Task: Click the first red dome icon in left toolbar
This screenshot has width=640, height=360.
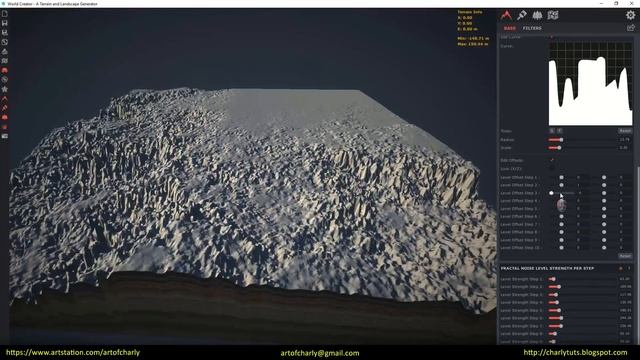Action: coord(4,71)
